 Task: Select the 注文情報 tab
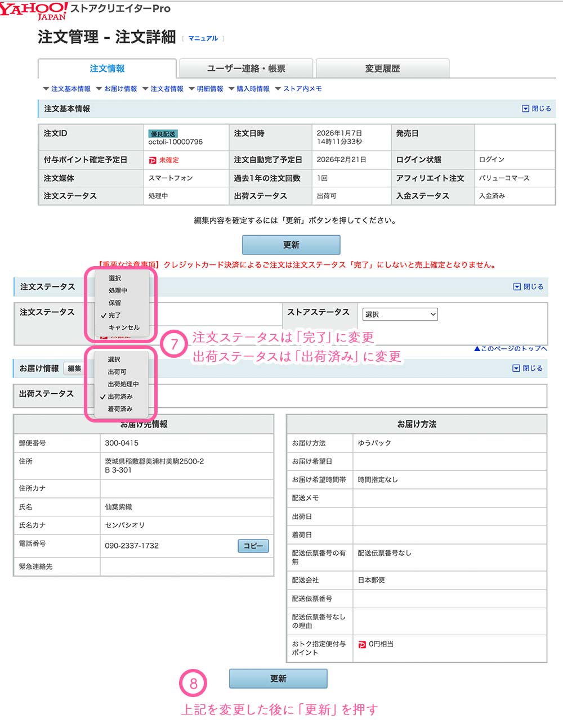click(x=107, y=69)
